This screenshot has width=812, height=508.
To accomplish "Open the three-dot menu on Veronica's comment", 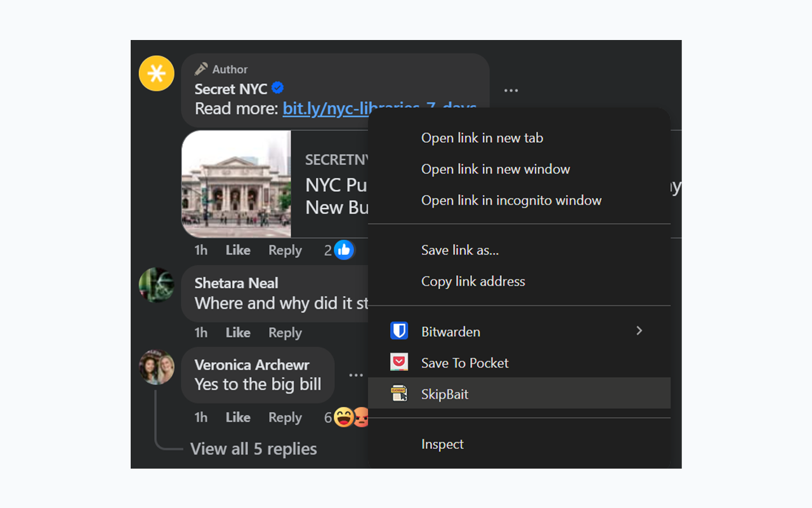I will pos(356,375).
